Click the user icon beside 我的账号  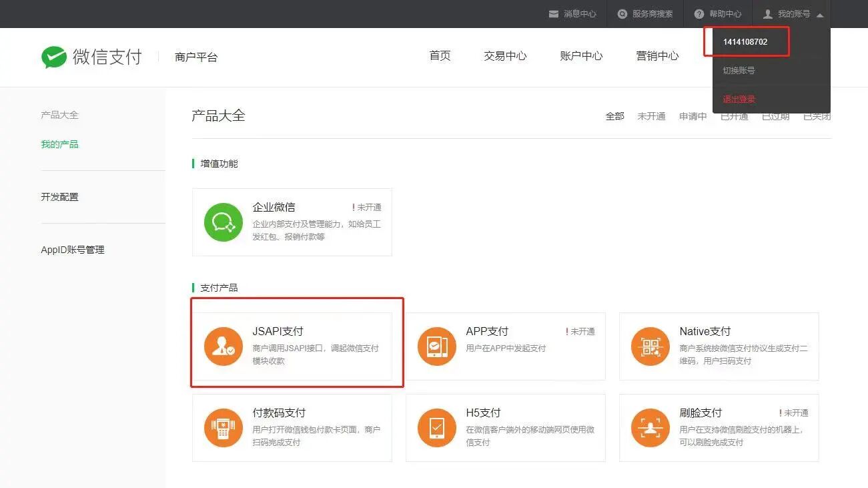tap(768, 13)
